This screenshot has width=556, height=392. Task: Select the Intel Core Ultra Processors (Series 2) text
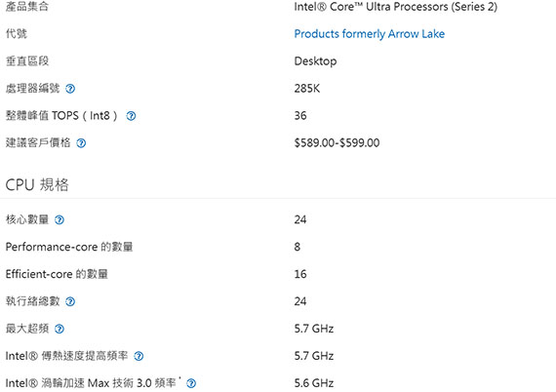(395, 7)
